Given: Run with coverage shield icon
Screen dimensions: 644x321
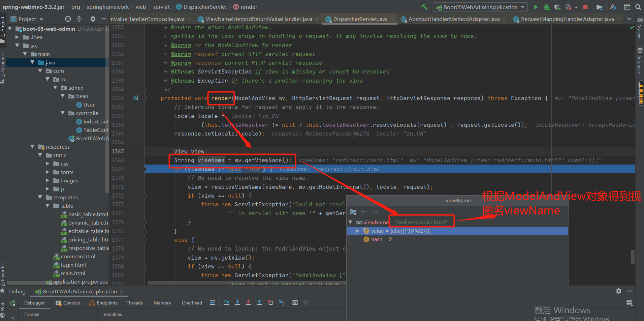Looking at the screenshot, I should (x=557, y=7).
